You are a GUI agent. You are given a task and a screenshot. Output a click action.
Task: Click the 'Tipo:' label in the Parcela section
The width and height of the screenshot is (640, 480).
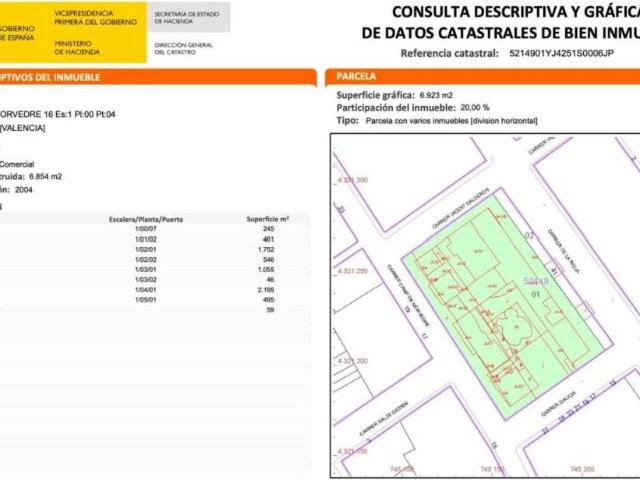347,121
